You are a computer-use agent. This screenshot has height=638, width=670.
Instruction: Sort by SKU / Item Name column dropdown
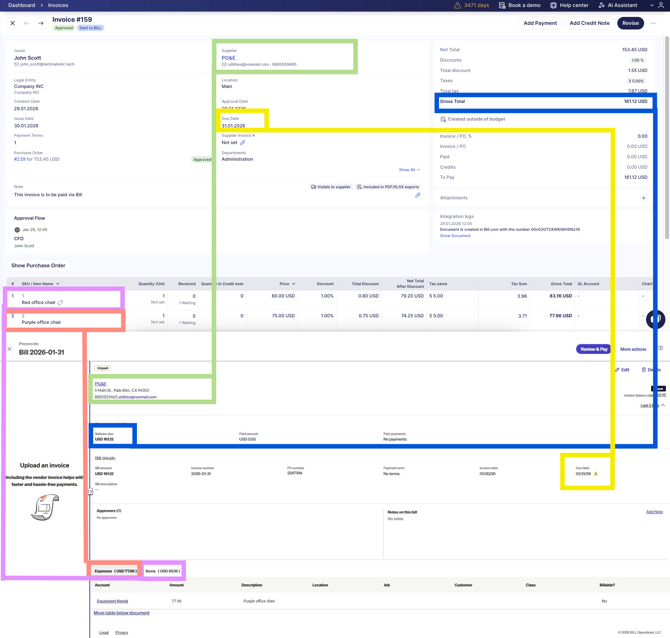58,284
